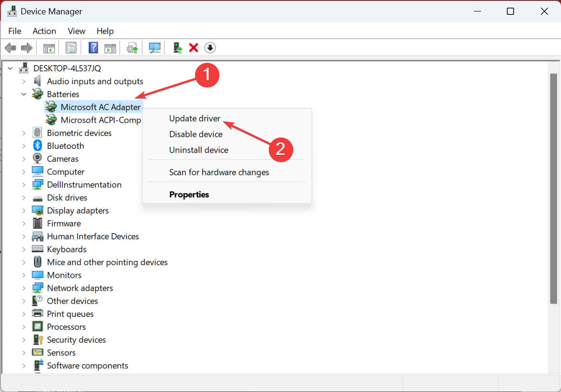Expand the Cameras chevron
561x392 pixels.
click(x=23, y=158)
